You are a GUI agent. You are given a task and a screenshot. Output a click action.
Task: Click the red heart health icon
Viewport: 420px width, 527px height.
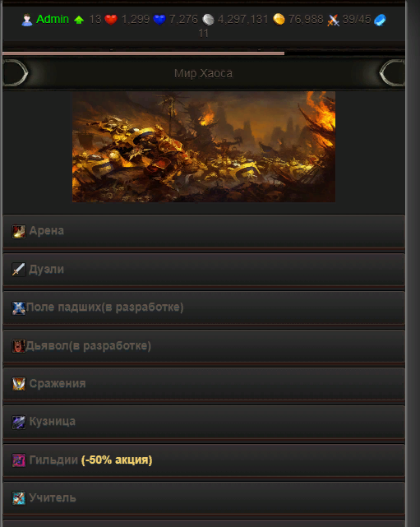pyautogui.click(x=111, y=20)
